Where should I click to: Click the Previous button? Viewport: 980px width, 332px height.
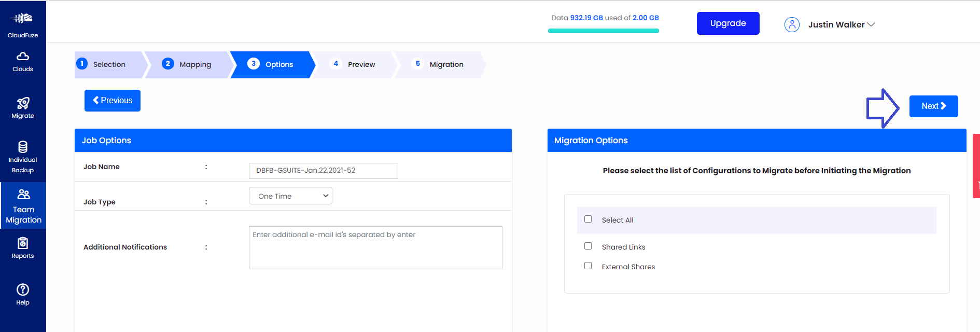click(113, 101)
